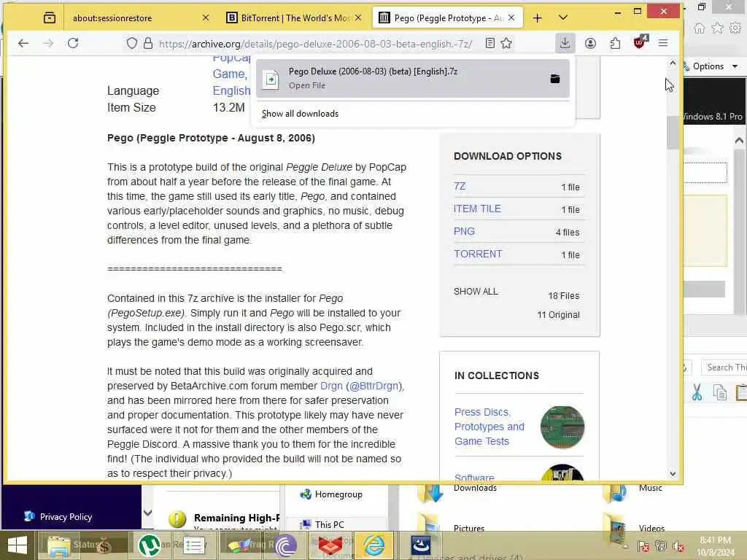
Task: Open Drgn forum member link
Action: pos(331,386)
